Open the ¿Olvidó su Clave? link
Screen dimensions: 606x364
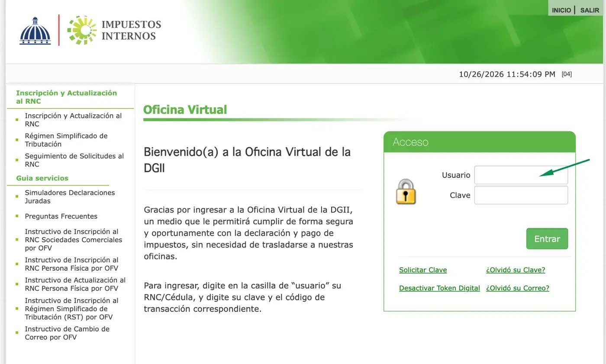coord(516,270)
